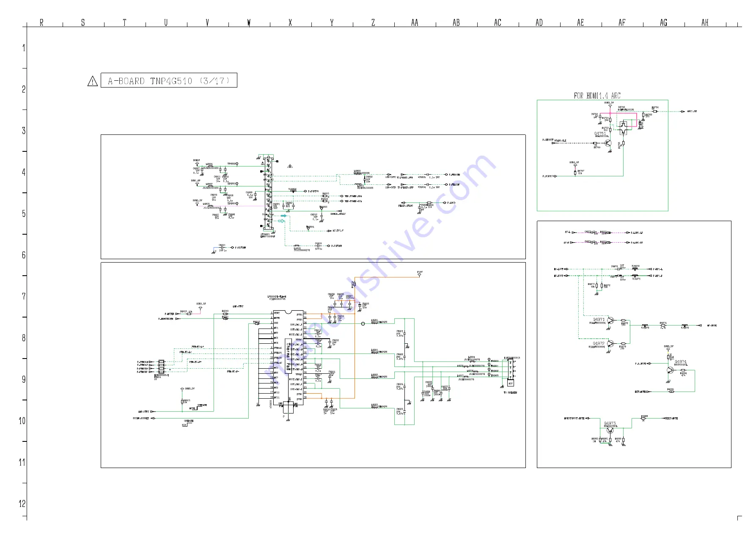
Task: Click the SUB3.3V supply symbol above Q4974
Action: click(669, 348)
